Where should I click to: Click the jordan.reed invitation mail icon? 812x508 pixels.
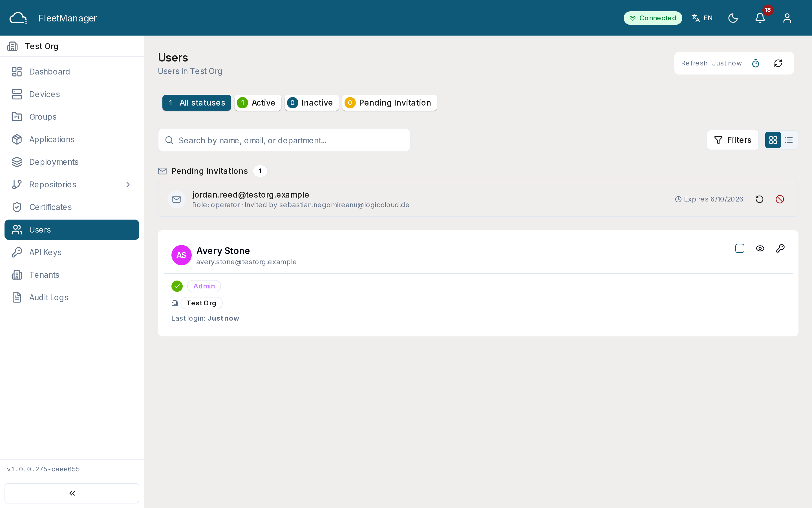(x=176, y=199)
